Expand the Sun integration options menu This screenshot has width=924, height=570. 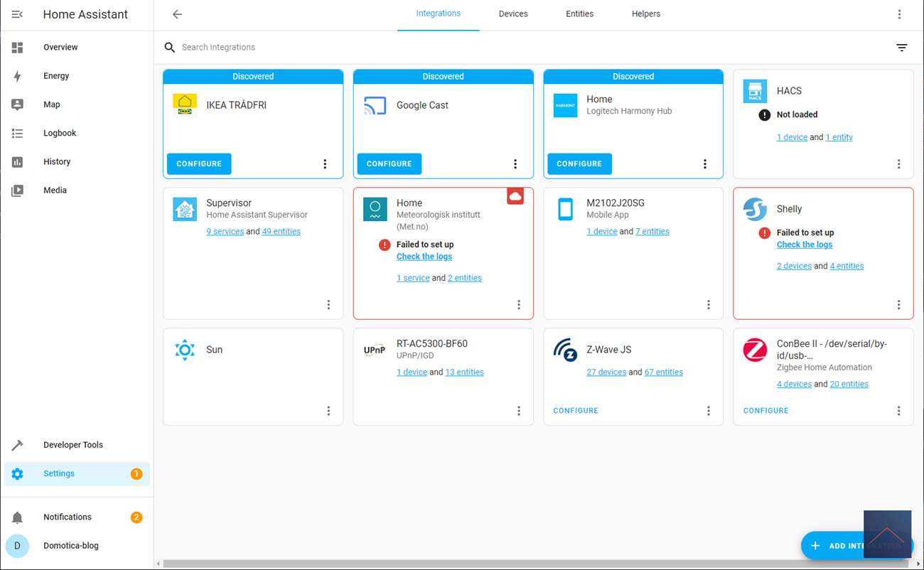pos(328,411)
